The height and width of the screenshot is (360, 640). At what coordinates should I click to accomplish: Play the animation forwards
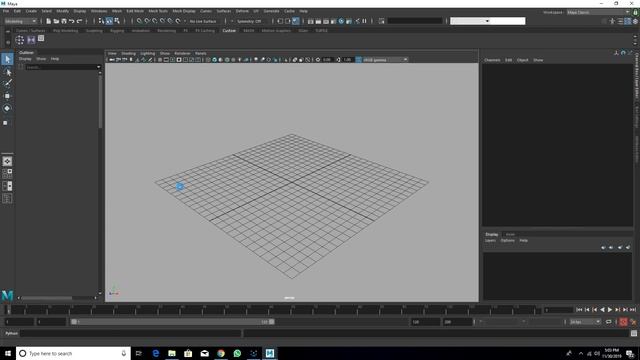click(x=610, y=310)
